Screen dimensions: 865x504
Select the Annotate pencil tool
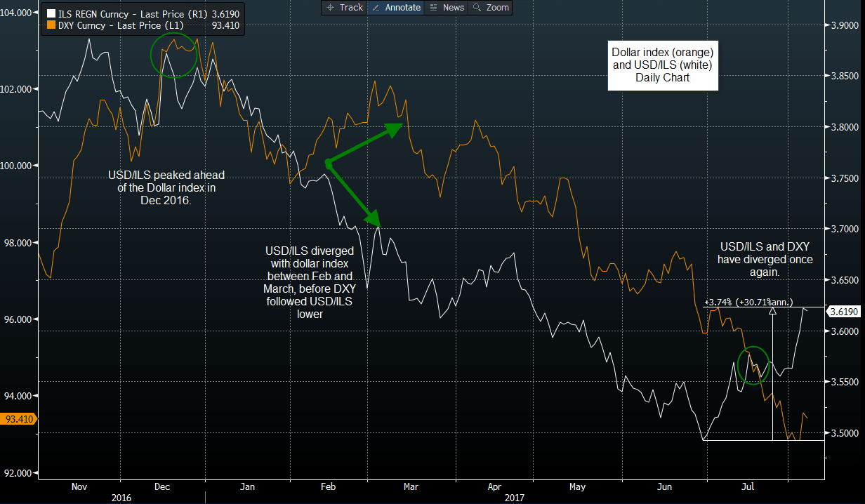(x=396, y=7)
